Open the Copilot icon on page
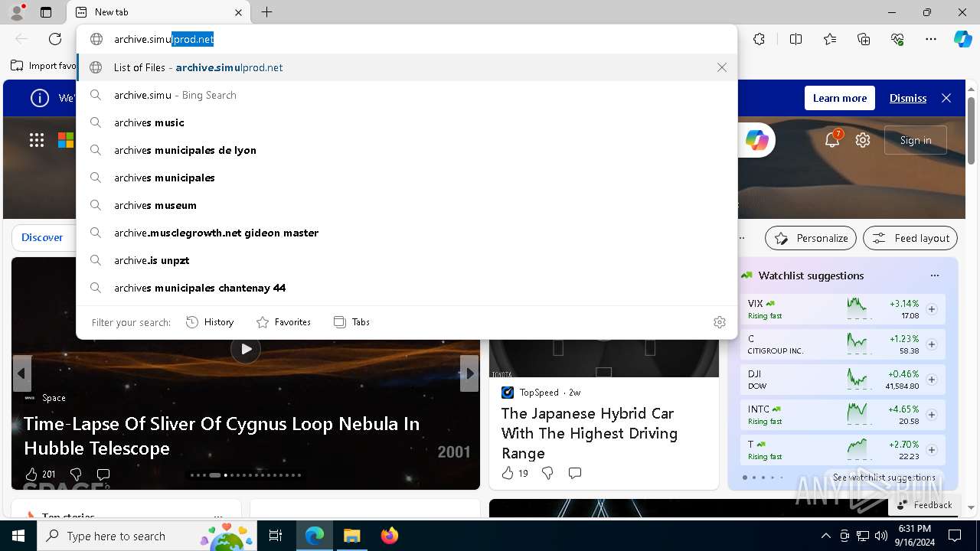The image size is (980, 551). tap(756, 140)
